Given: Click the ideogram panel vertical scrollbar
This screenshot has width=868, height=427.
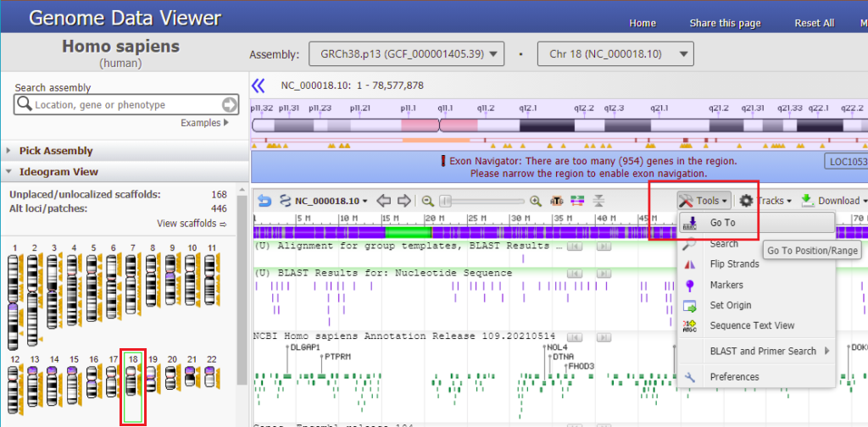Looking at the screenshot, I should (242, 289).
